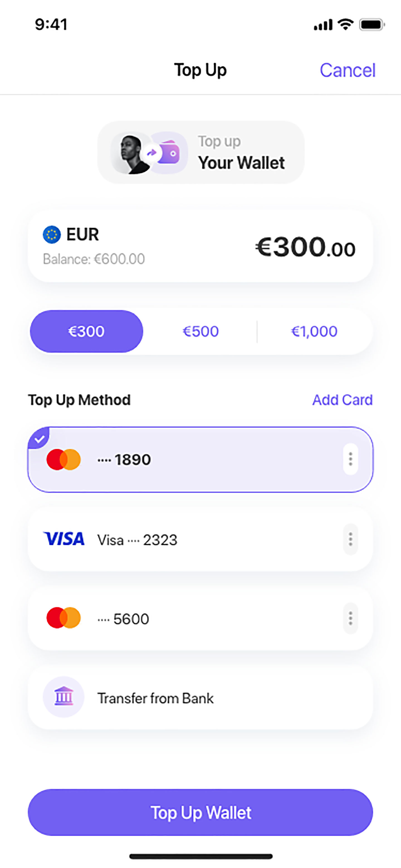The image size is (401, 868).
Task: Click the Mastercard logo for card 5600
Action: [x=63, y=618]
